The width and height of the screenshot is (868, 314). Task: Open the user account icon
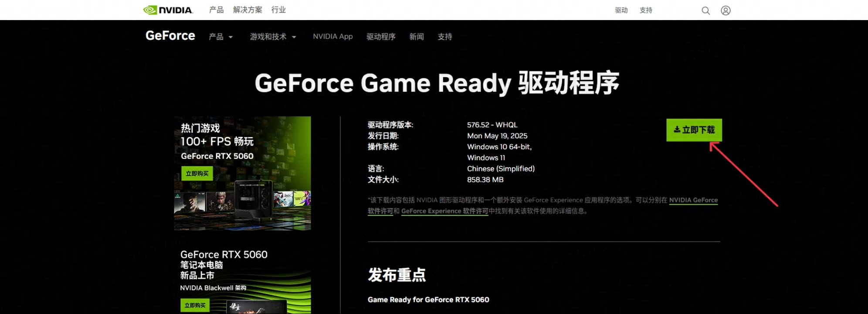726,10
